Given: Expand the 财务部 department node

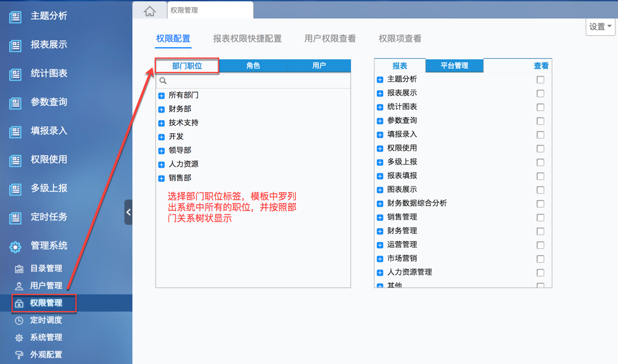Looking at the screenshot, I should coord(161,109).
